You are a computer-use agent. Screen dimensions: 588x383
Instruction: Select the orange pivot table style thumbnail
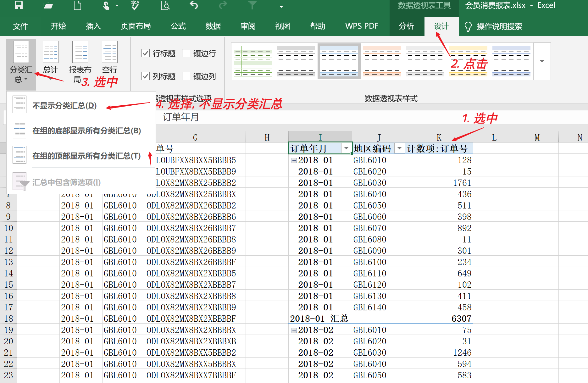pos(382,61)
